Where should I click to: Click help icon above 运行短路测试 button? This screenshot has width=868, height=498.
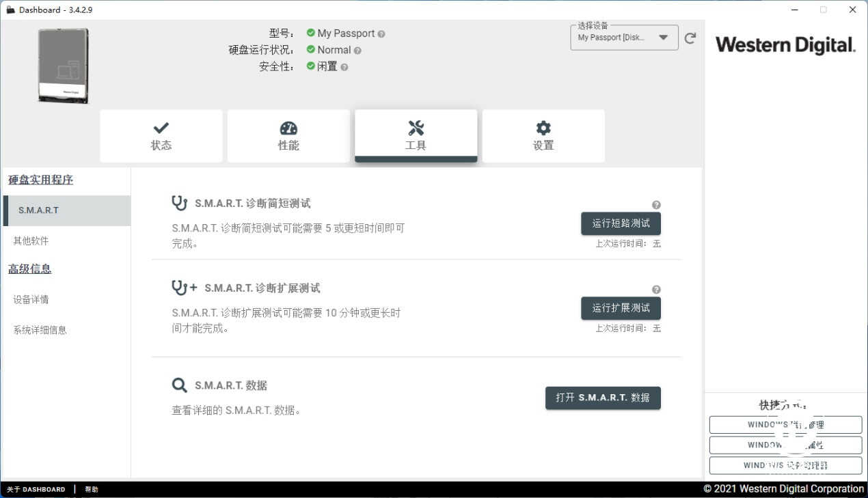coord(656,205)
